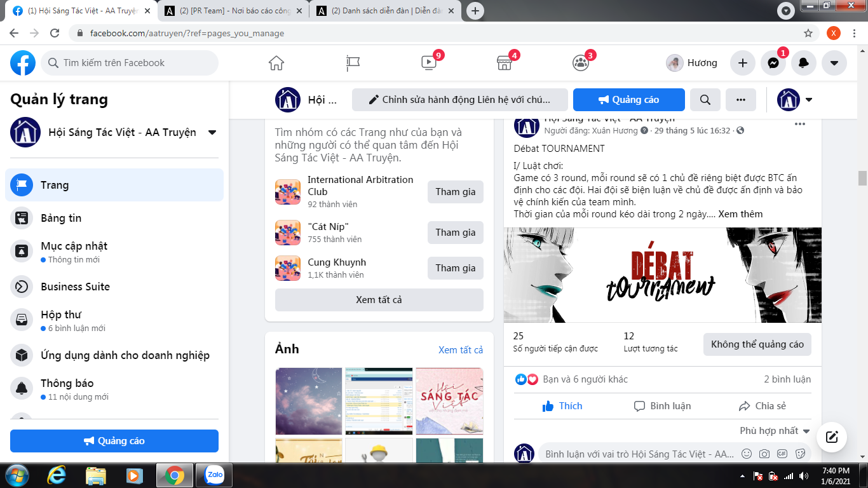Click the new message compose floating button
The image size is (868, 488).
pyautogui.click(x=832, y=437)
